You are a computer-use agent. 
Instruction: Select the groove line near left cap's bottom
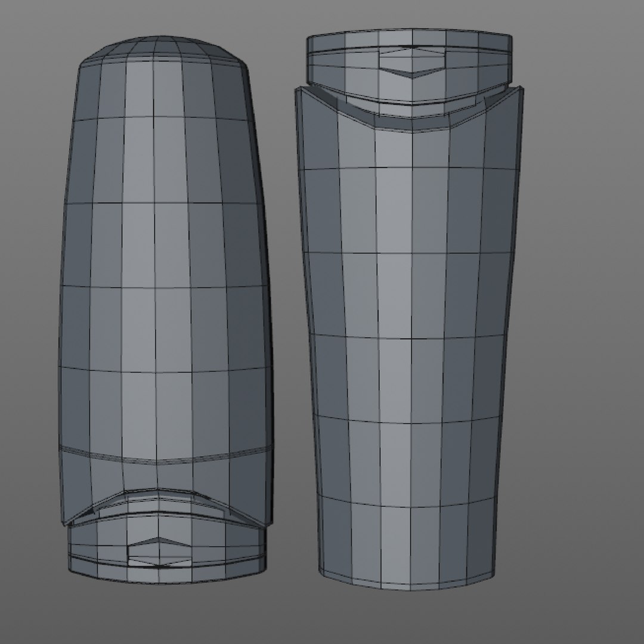click(x=166, y=563)
